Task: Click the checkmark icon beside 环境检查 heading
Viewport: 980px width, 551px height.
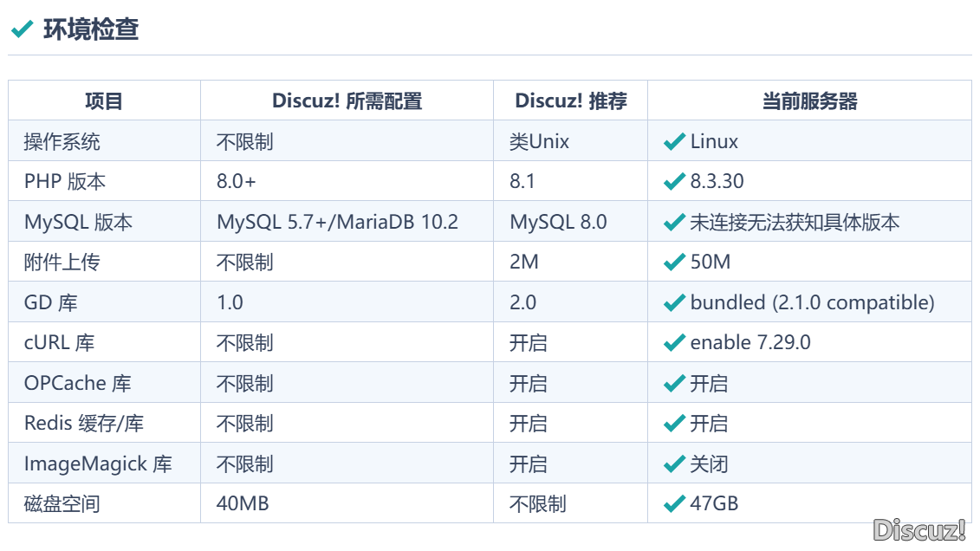Action: tap(22, 30)
